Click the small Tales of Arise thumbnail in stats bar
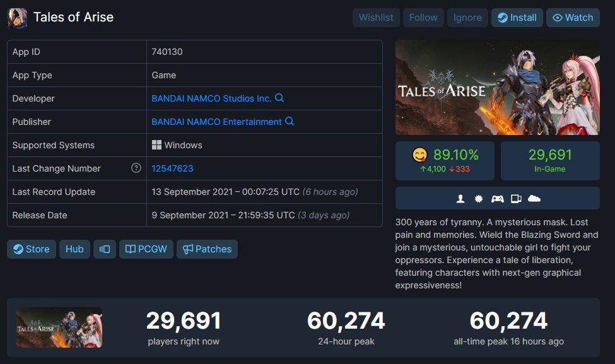This screenshot has width=615, height=364. coord(59,327)
